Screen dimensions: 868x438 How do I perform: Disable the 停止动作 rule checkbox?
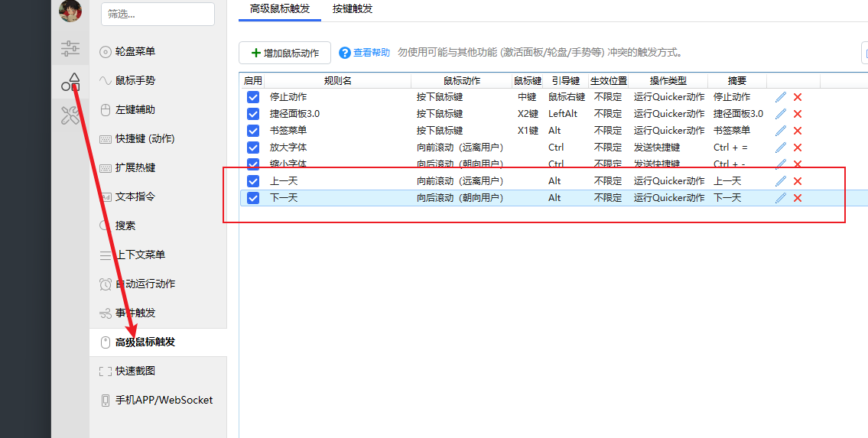[253, 97]
